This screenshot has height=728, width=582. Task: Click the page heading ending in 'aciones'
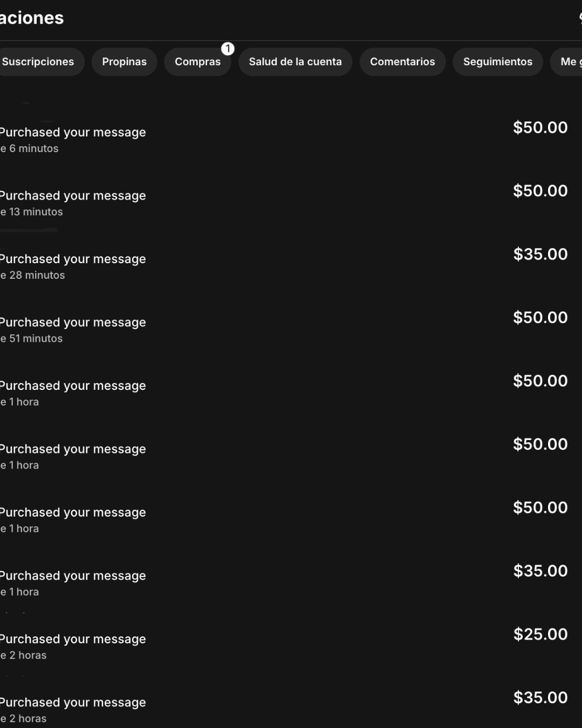[x=32, y=18]
